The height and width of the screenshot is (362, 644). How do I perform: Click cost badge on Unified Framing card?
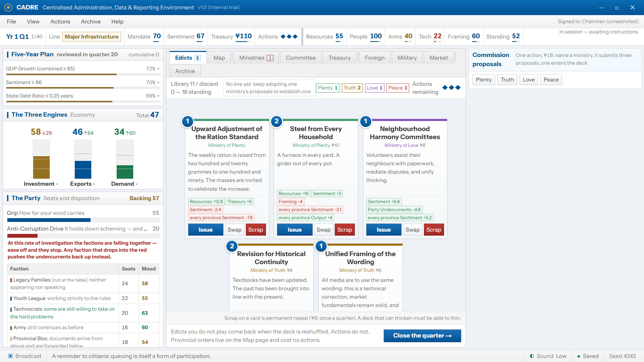pos(321,246)
